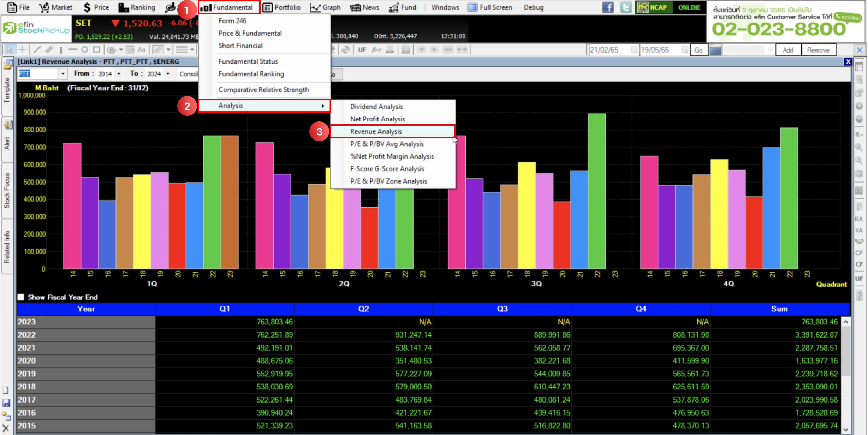Click the zoom in magnifier in right sidebar
Screen dimensions: 868x435
(x=859, y=148)
